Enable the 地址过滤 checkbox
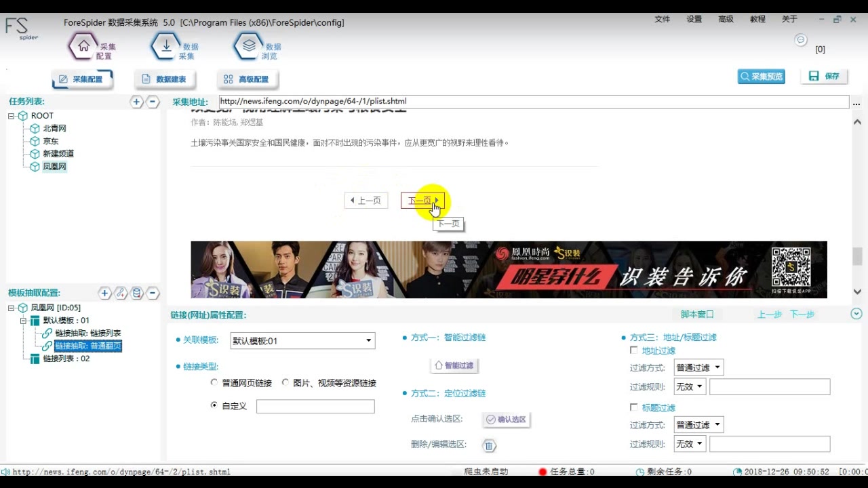Image resolution: width=868 pixels, height=488 pixels. tap(634, 350)
